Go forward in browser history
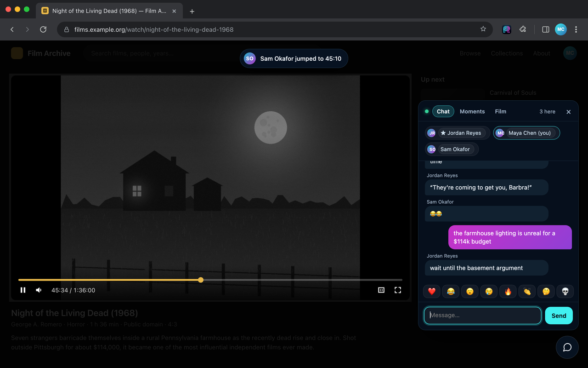Viewport: 588px width, 368px height. coord(28,29)
